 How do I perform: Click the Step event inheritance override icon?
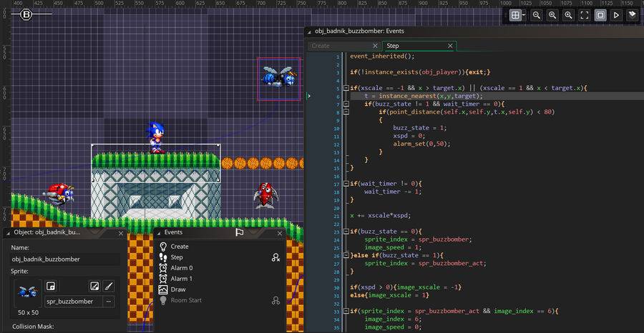coord(275,257)
